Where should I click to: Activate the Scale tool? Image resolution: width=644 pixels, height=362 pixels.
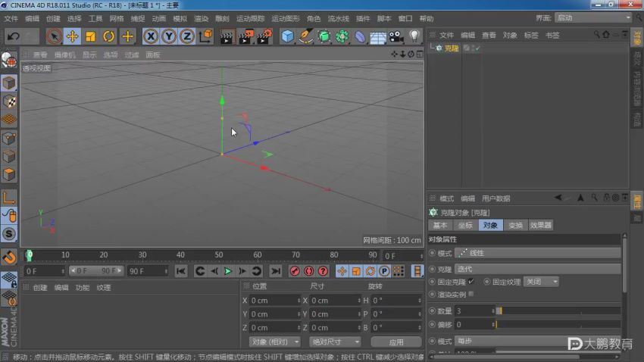[x=90, y=36]
